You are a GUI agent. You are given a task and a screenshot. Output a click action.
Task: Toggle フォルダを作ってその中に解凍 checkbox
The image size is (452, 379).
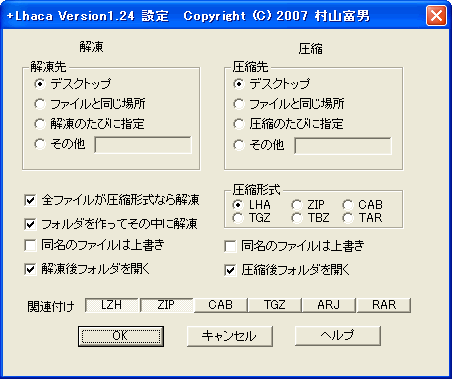click(x=30, y=224)
